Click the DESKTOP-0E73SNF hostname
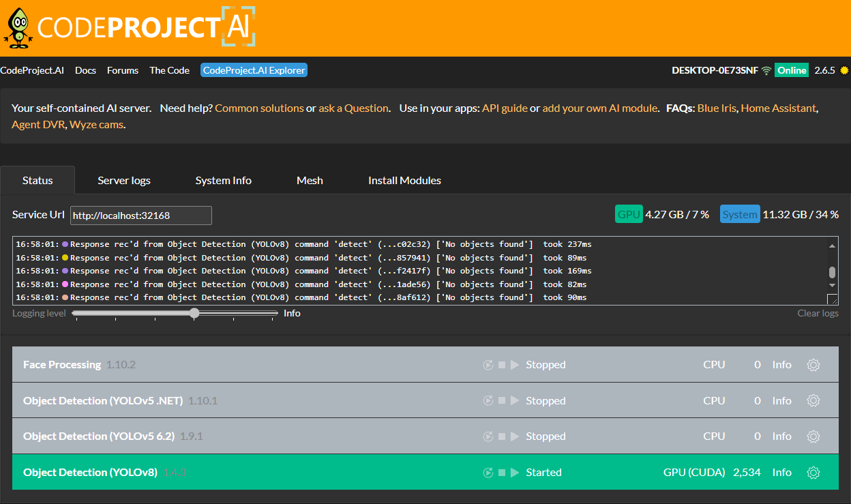This screenshot has width=851, height=504. [x=715, y=70]
